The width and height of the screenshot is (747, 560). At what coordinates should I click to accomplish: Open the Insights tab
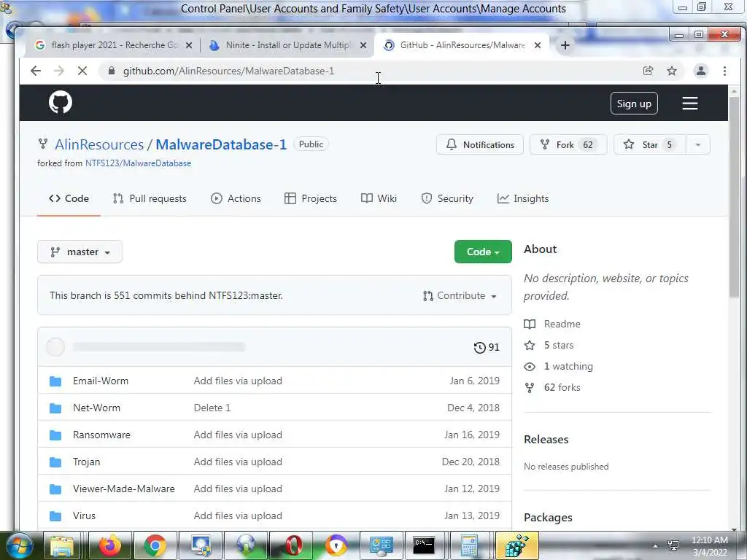[x=523, y=198]
